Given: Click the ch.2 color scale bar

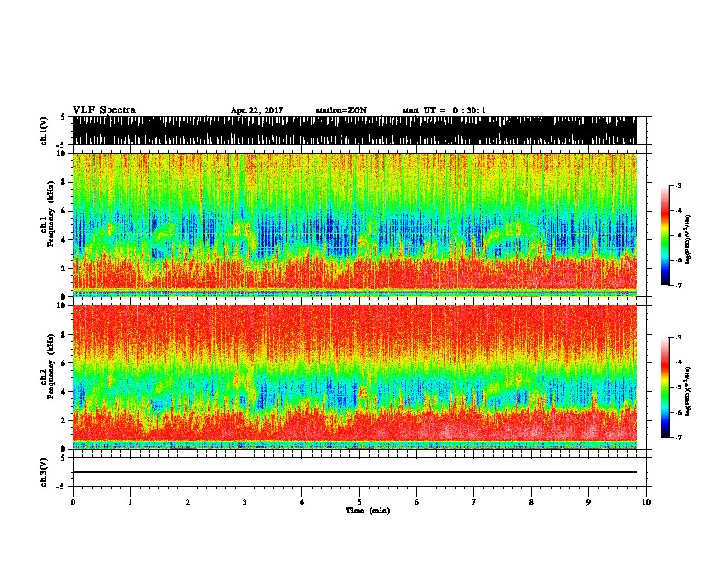Looking at the screenshot, I should (665, 387).
